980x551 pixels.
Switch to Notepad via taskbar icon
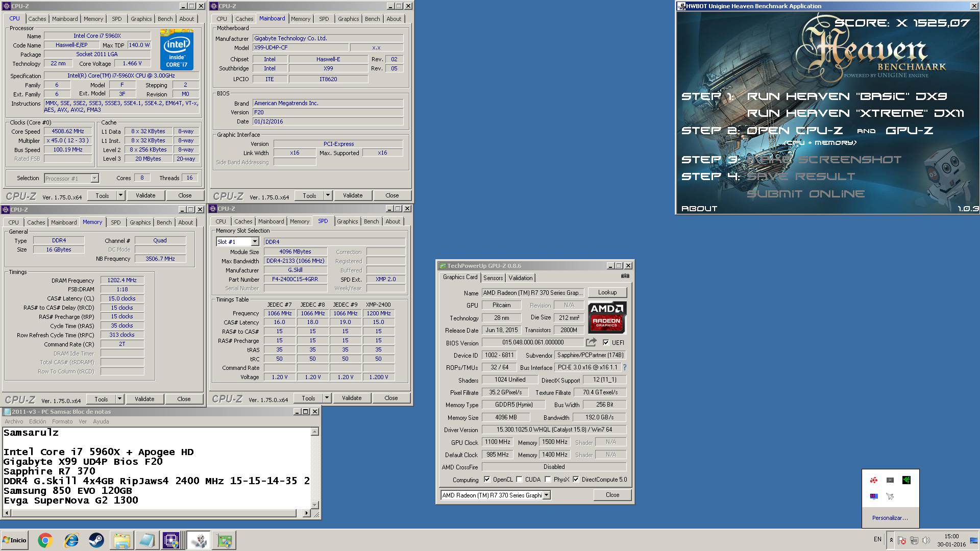pos(146,540)
